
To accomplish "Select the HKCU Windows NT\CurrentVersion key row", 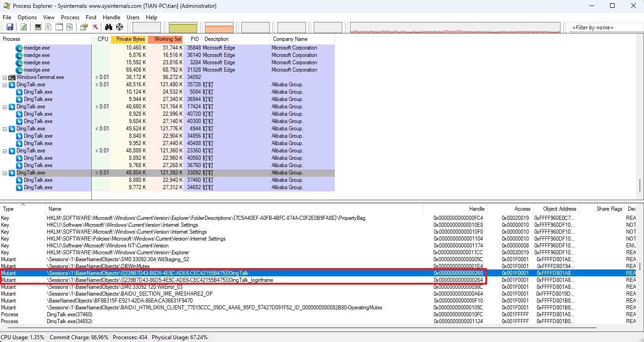I will (318, 246).
